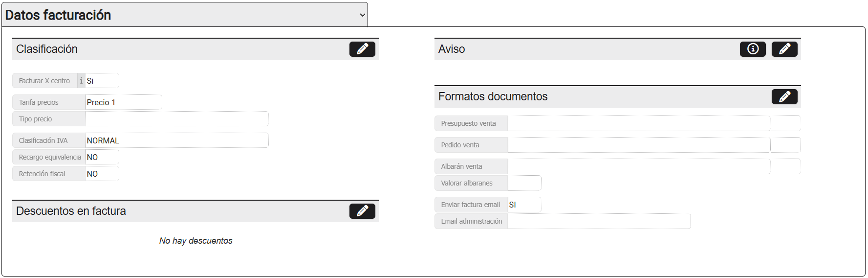The height and width of the screenshot is (278, 868).
Task: Click the Pedido venta format field
Action: (639, 145)
